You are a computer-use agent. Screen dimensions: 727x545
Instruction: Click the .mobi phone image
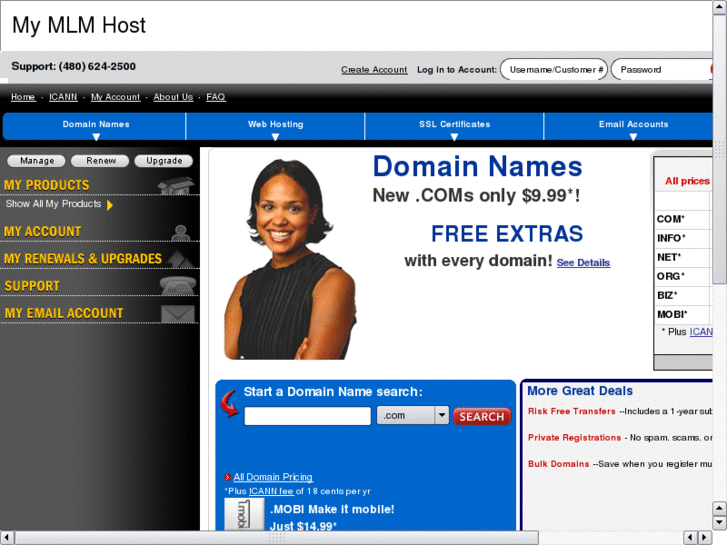click(x=244, y=514)
